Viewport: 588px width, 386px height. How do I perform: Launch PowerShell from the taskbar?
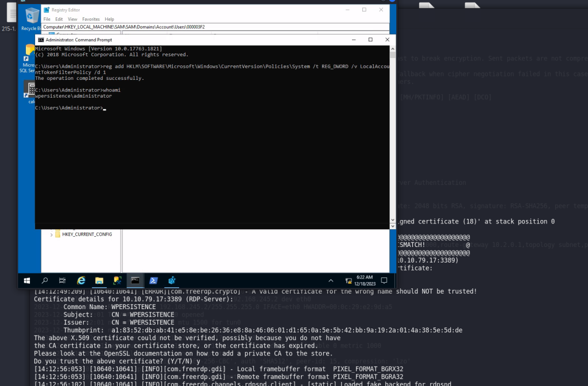click(x=153, y=280)
